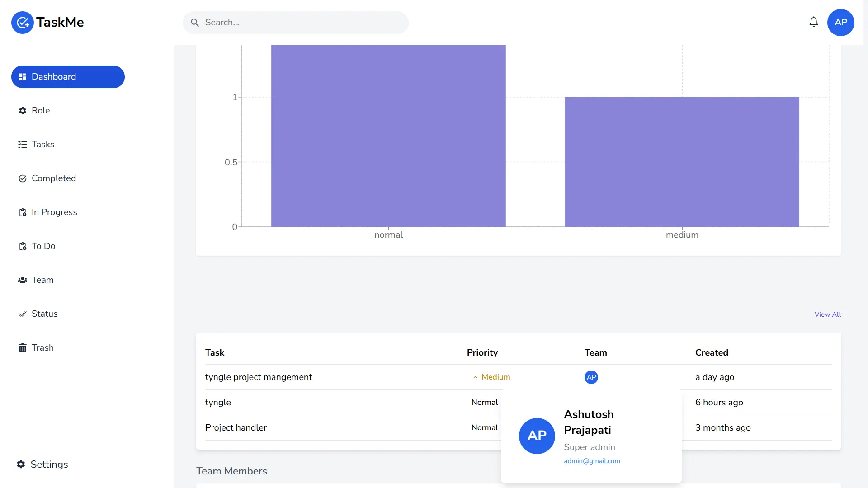Open the Completed menu item

coord(68,178)
